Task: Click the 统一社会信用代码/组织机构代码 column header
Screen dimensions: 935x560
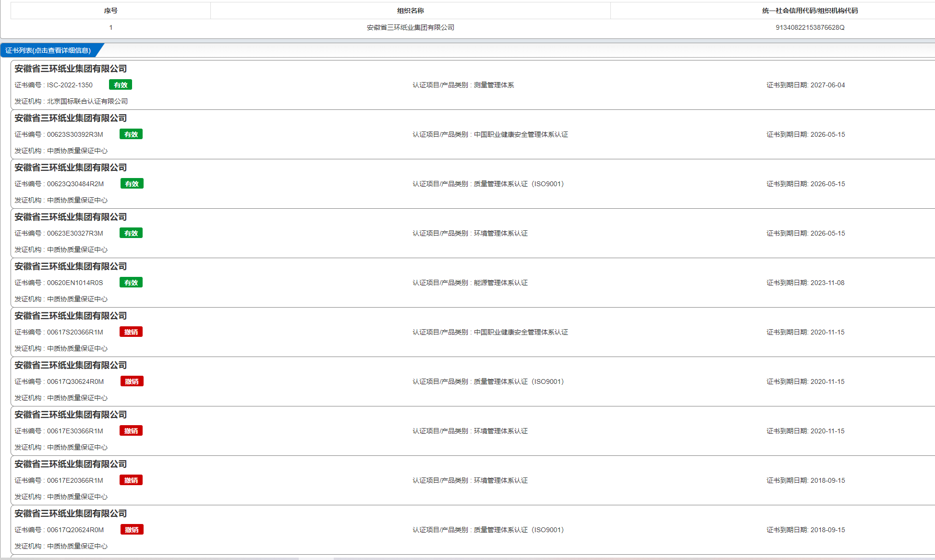Action: pos(810,11)
